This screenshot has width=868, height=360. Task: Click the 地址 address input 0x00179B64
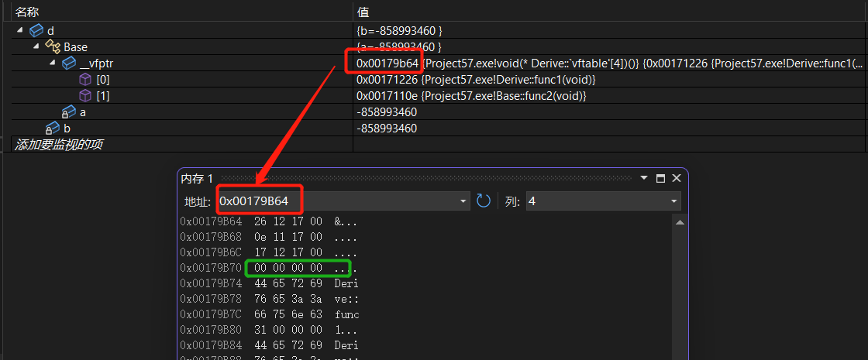(338, 201)
